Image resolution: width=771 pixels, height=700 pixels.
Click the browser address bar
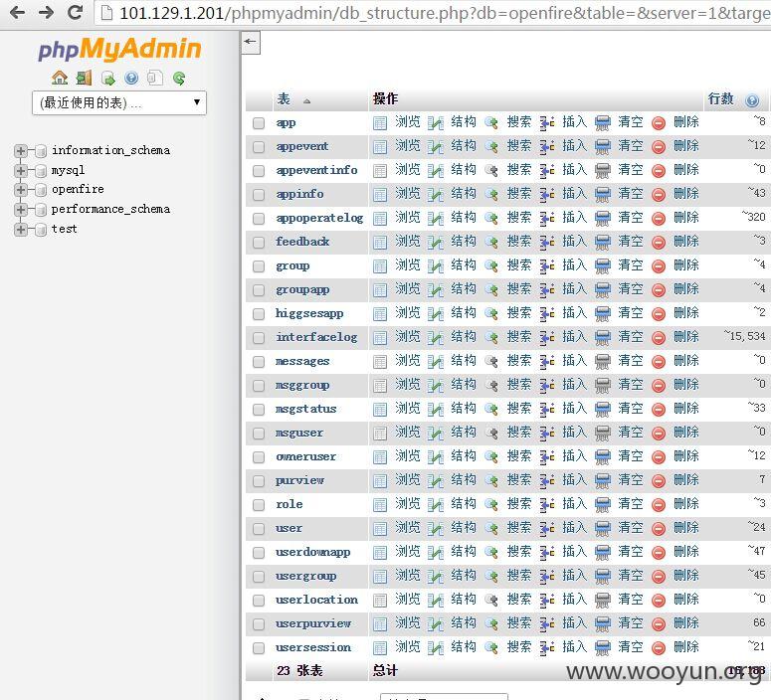[434, 13]
